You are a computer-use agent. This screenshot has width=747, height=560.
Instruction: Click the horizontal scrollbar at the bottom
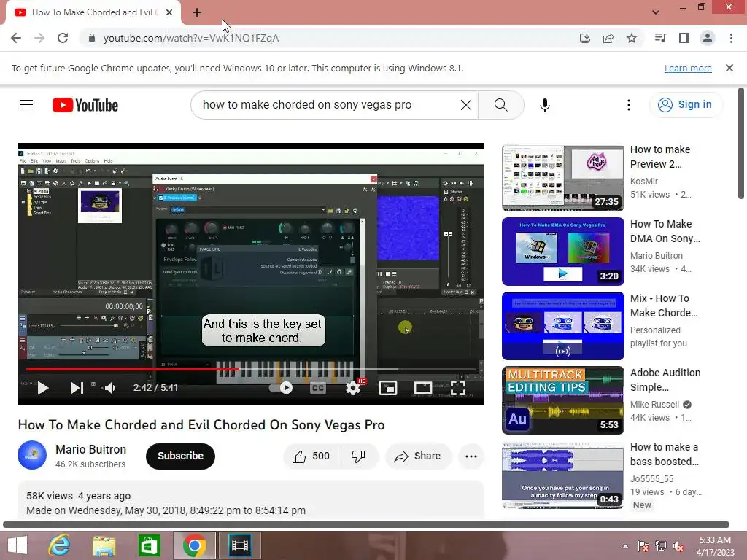point(366,525)
